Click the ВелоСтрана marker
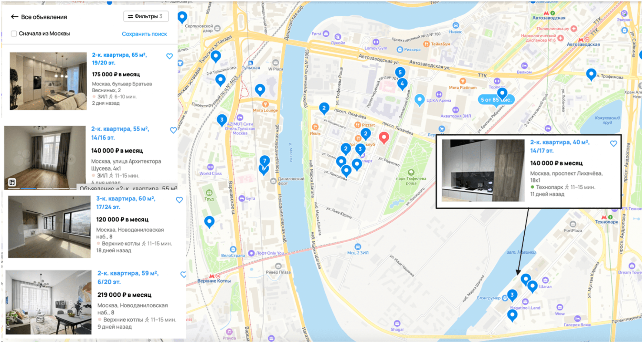Viewport: 644px width, 344px height. 233,249
